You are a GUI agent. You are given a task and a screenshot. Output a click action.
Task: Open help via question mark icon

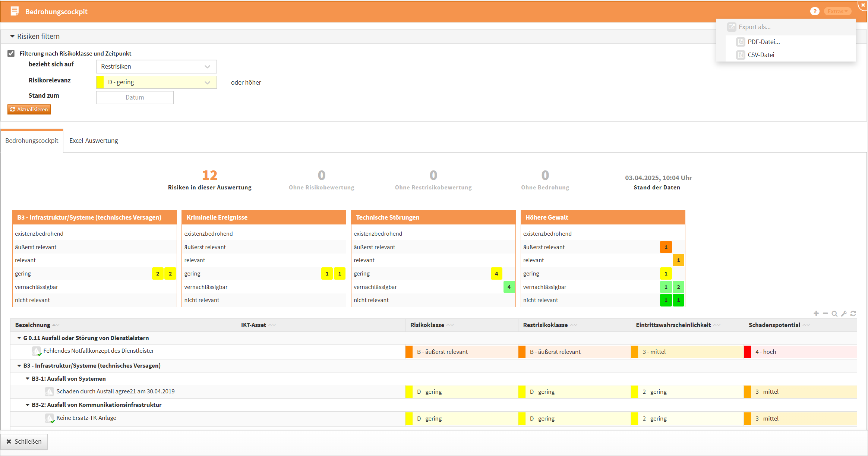point(815,12)
